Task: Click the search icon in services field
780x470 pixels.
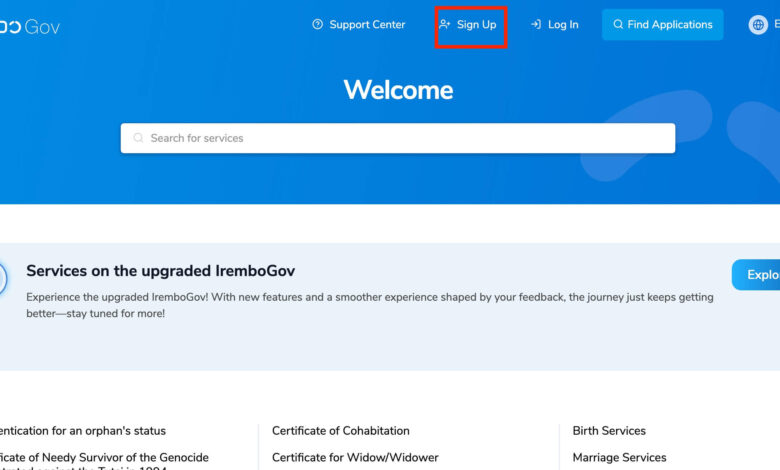Action: 138,138
